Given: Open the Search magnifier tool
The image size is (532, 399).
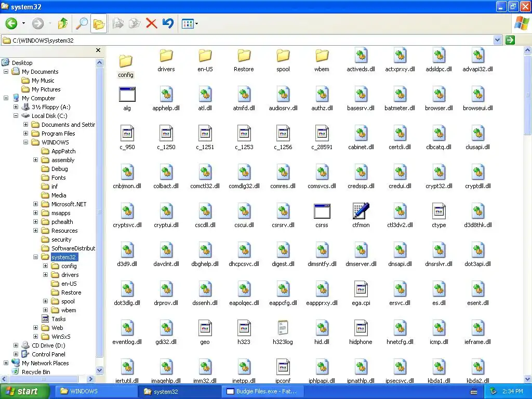Looking at the screenshot, I should 82,23.
